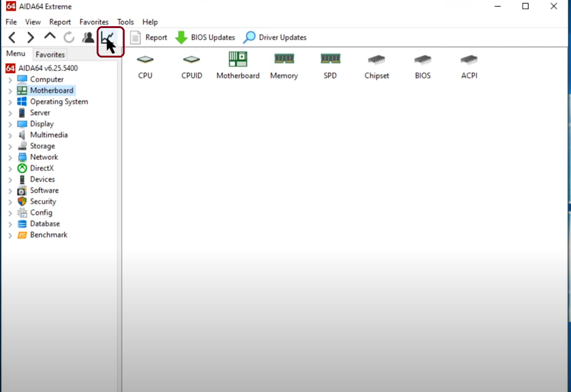
Task: Go forward with the right arrow button
Action: 31,37
